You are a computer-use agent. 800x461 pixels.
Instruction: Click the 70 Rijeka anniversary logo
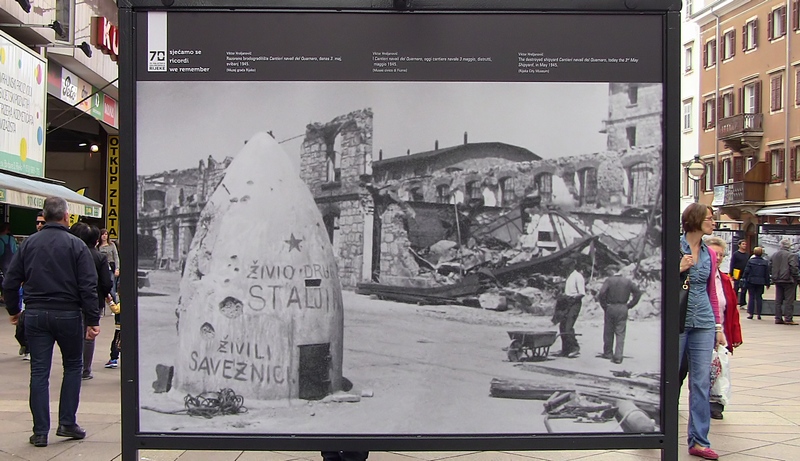coord(157,59)
